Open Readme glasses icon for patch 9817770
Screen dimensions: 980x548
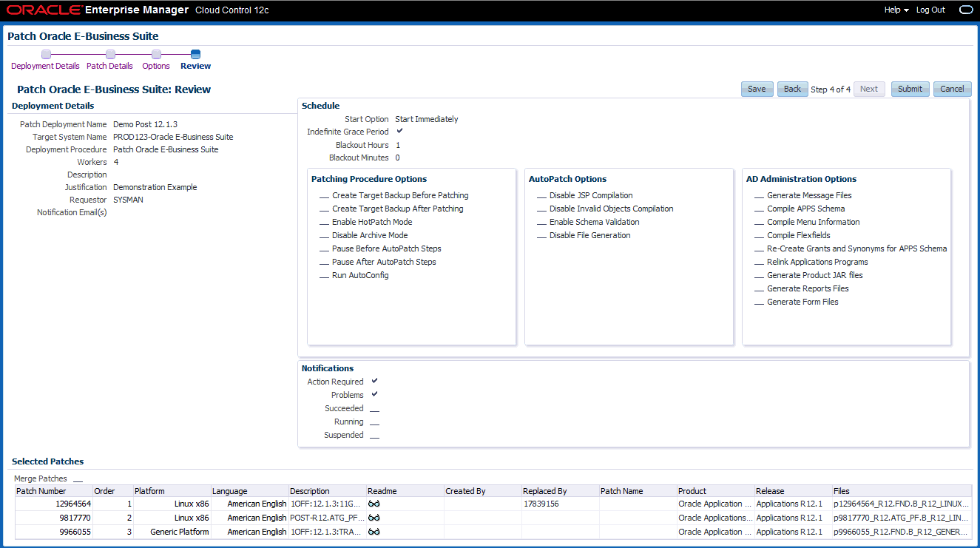(374, 518)
